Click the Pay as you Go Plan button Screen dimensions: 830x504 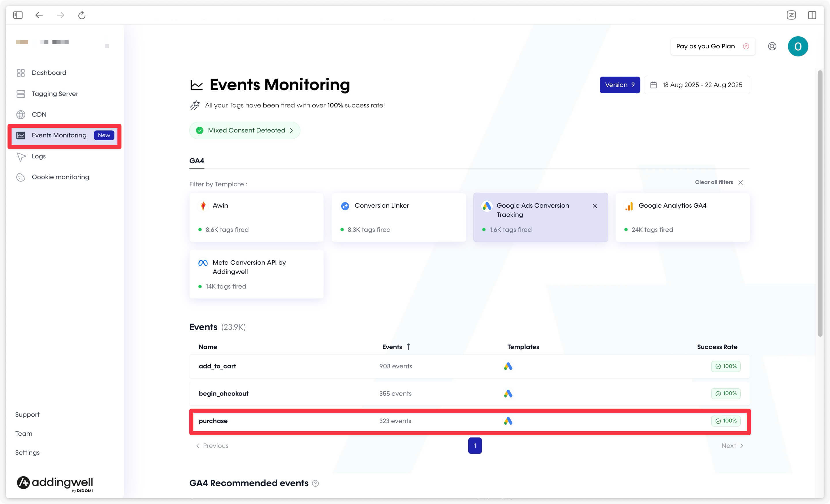tap(712, 46)
